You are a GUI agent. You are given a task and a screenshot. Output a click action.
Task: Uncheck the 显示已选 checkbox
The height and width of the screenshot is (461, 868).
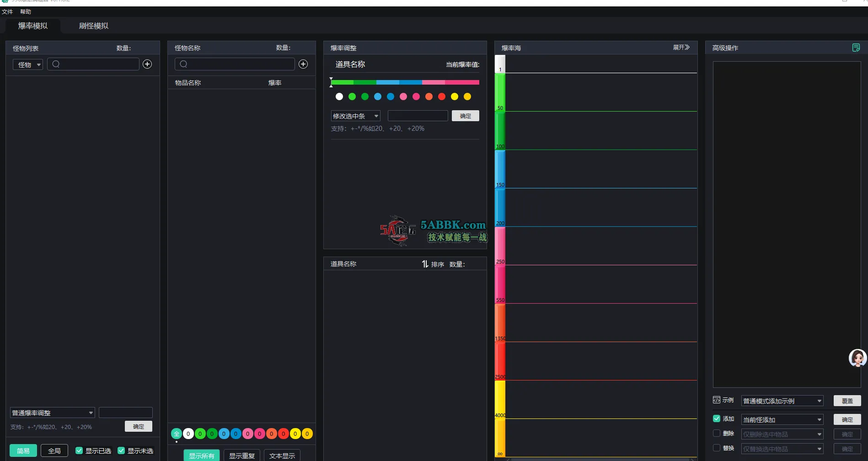click(x=79, y=450)
